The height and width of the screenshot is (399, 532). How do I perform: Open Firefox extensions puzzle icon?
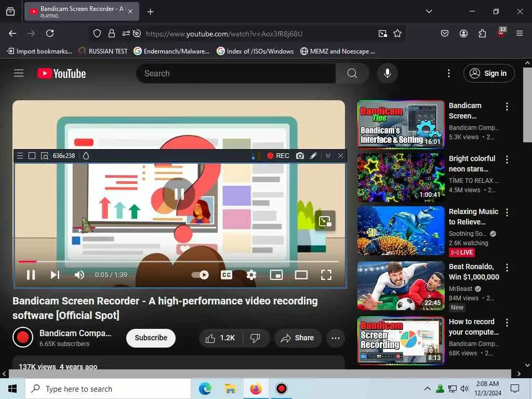(x=482, y=33)
